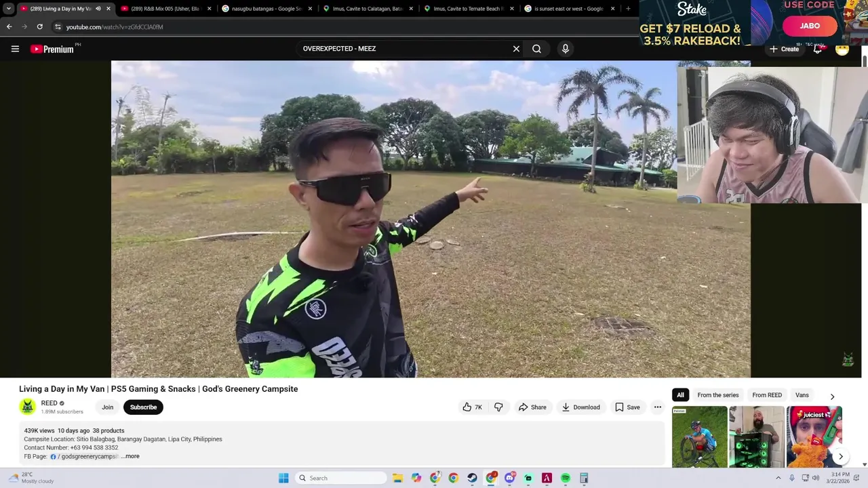The width and height of the screenshot is (868, 488).
Task: Go back in browser history
Action: point(9,26)
